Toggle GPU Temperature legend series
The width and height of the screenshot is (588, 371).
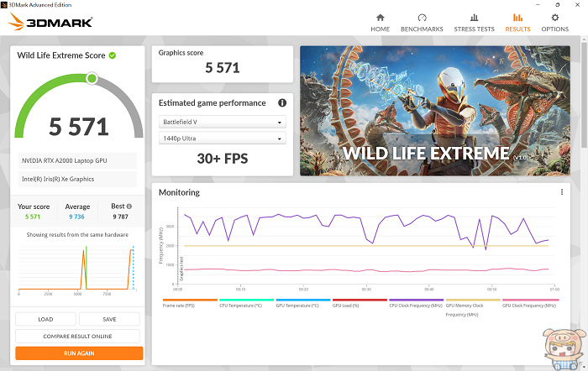(x=302, y=306)
